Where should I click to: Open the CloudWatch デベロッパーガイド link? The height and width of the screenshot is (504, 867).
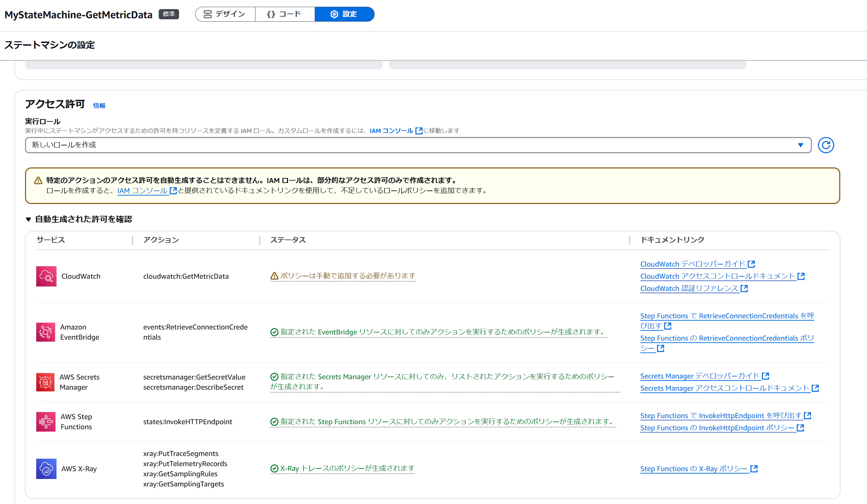[693, 264]
